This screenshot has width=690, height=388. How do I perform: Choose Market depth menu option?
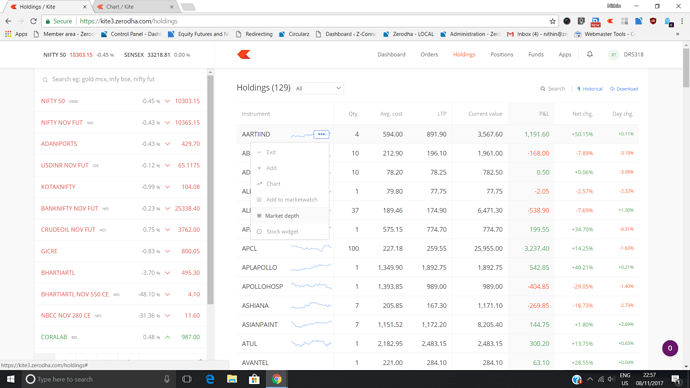290,216
